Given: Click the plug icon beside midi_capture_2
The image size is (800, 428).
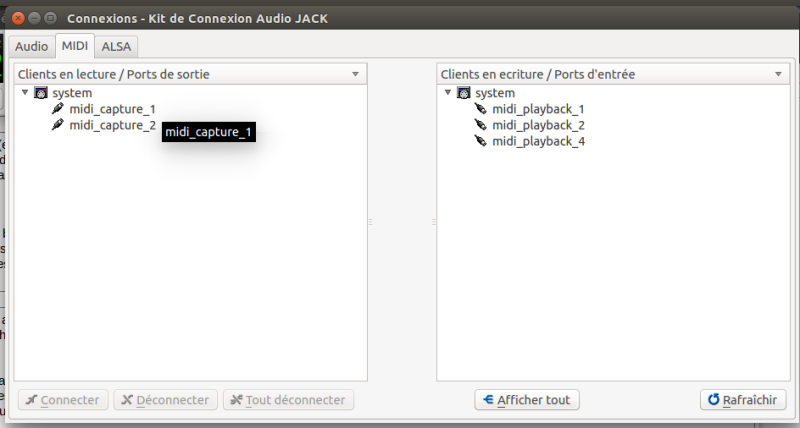Looking at the screenshot, I should pos(58,125).
